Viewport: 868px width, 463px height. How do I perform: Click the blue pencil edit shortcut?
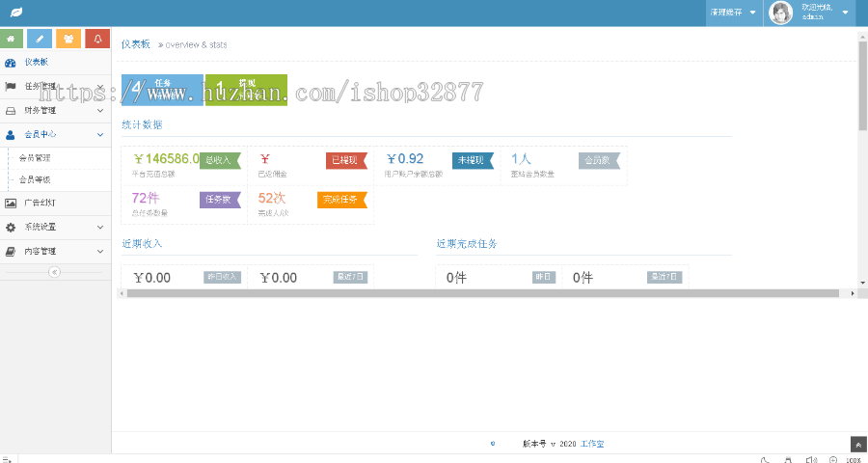[x=40, y=39]
